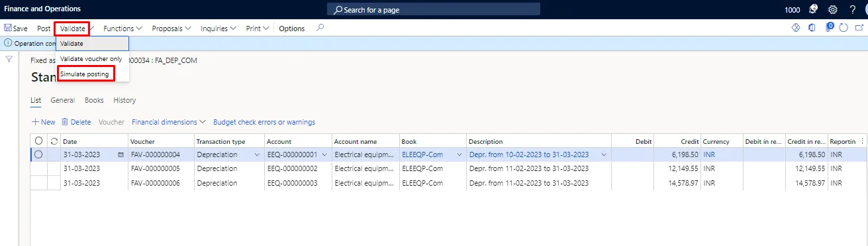This screenshot has height=246, width=868.
Task: Open the action search magnifier in toolbar
Action: click(x=320, y=28)
